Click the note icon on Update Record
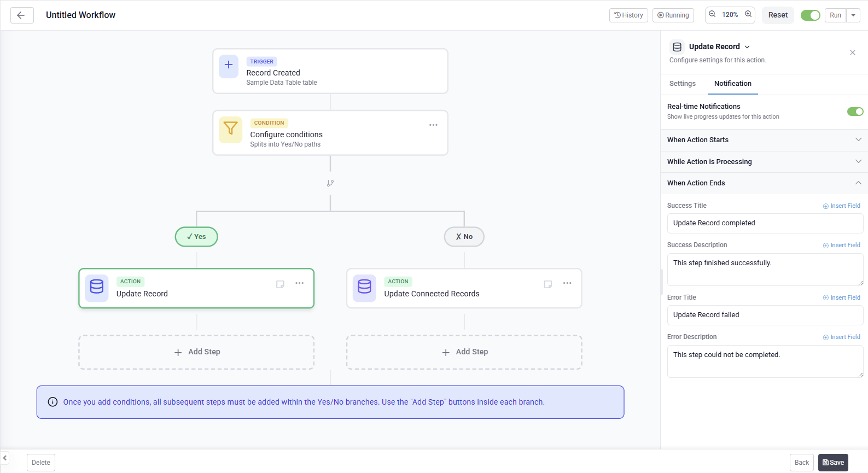Screen dimensions: 868x473 point(280,284)
